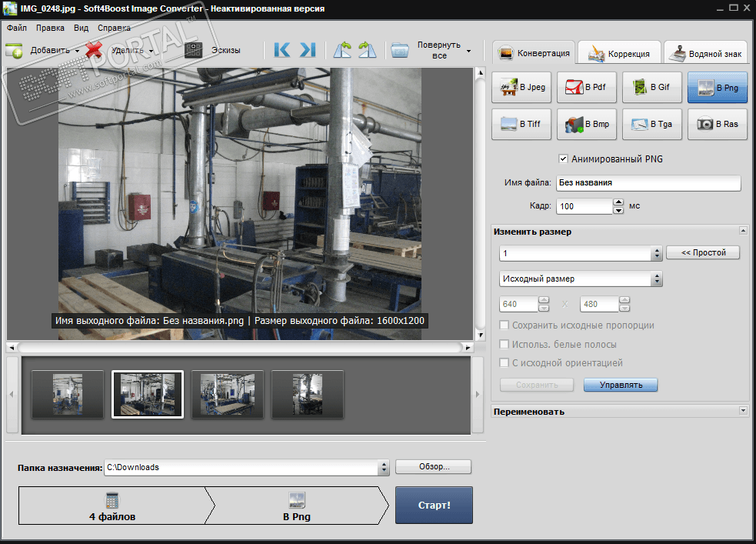Go to previous image arrow
The height and width of the screenshot is (544, 756).
[x=282, y=50]
